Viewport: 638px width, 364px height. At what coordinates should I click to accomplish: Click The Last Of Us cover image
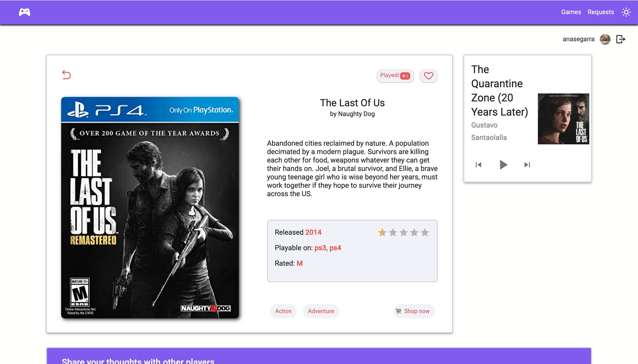pyautogui.click(x=150, y=207)
